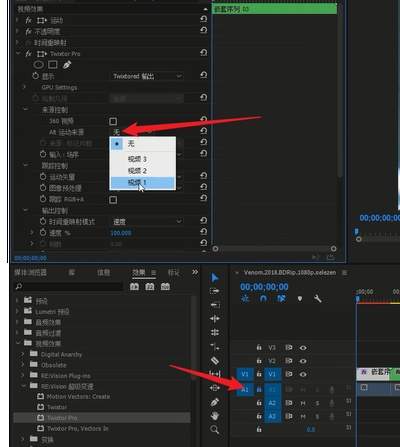400x447 pixels.
Task: Collapse the Twixtor Pro effect section
Action: pos(18,53)
